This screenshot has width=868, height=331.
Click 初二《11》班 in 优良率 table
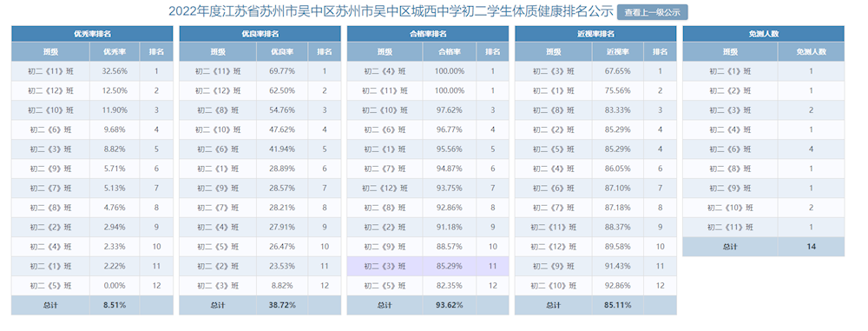pyautogui.click(x=218, y=71)
